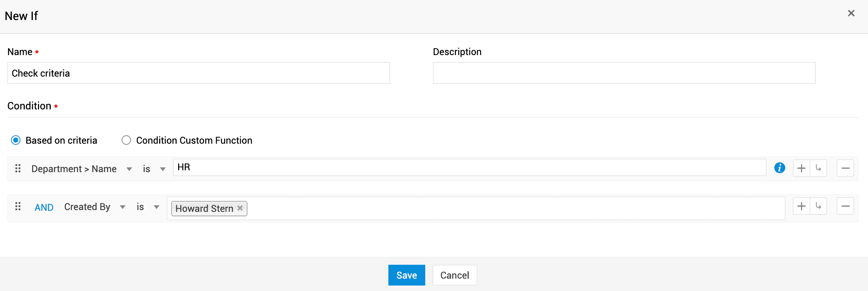The width and height of the screenshot is (868, 291).
Task: Add sub-criteria to Created By row
Action: (818, 206)
